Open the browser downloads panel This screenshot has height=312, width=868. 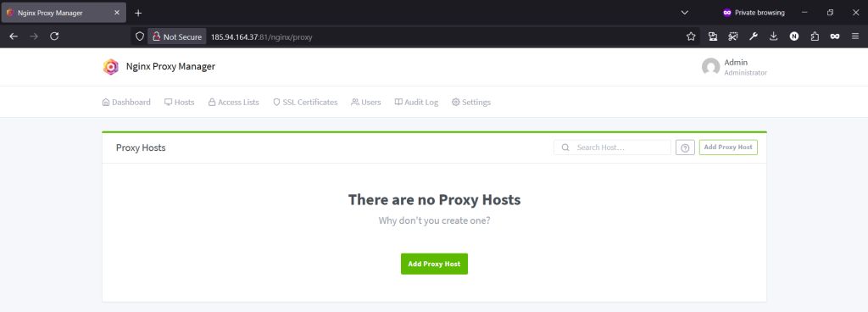click(774, 36)
